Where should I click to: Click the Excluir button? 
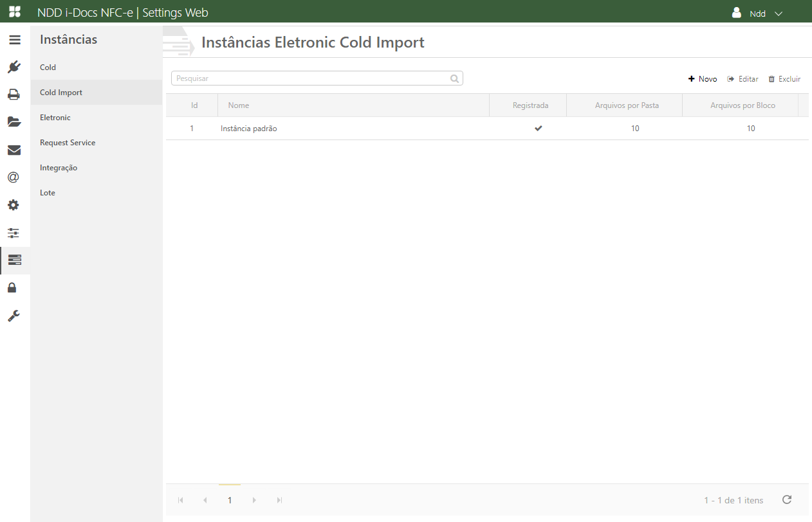[x=784, y=79]
